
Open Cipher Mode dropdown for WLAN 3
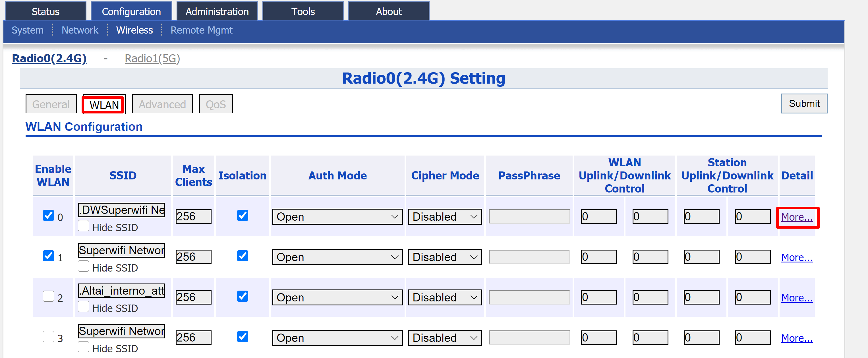click(444, 338)
